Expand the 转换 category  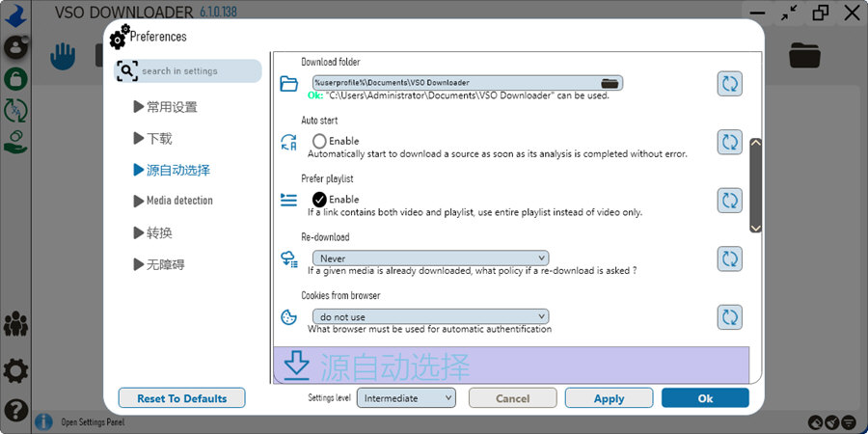click(x=152, y=233)
